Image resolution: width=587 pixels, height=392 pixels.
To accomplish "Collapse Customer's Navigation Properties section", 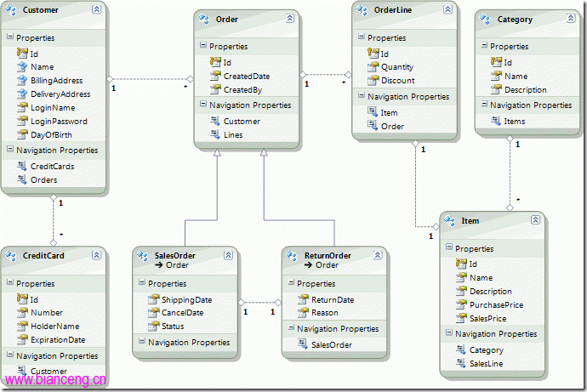I will click(10, 149).
